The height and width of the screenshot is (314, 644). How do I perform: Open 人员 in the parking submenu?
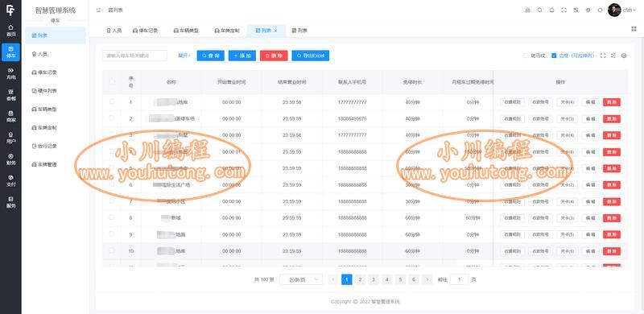pos(55,54)
